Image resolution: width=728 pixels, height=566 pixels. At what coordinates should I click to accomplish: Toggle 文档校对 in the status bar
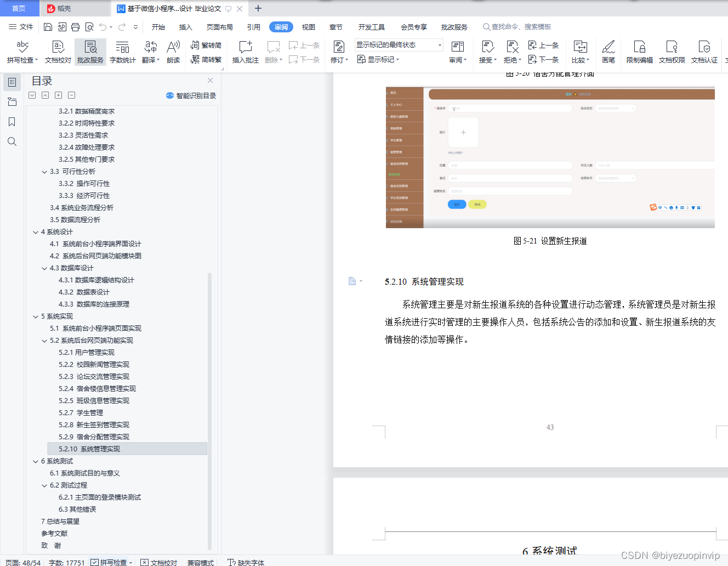pyautogui.click(x=159, y=563)
